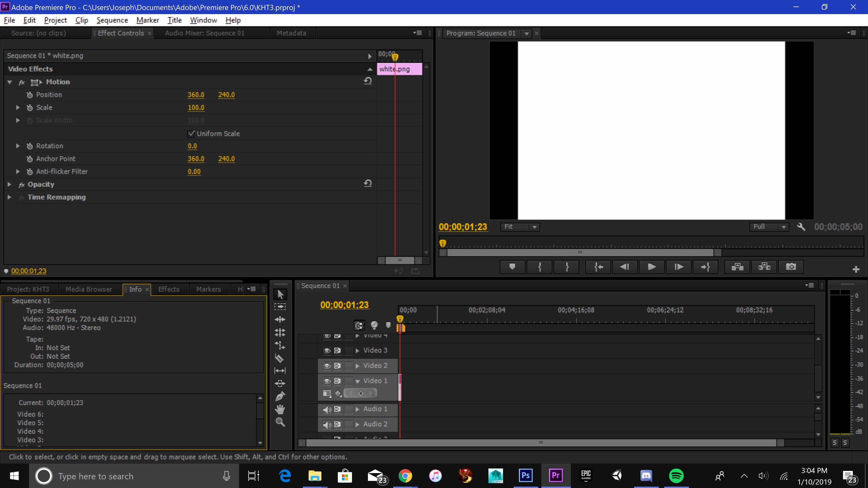Select the Zoom tool magnifier
Screen dimensions: 868x488
(x=280, y=422)
